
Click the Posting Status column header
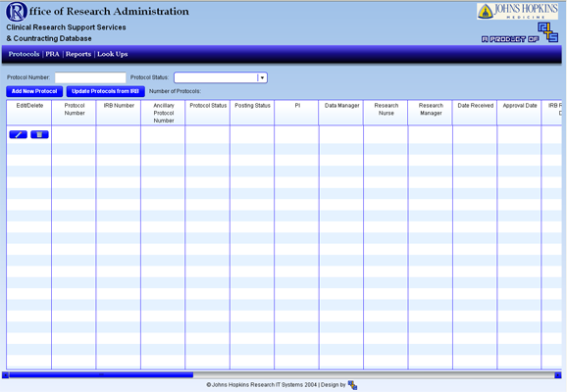252,113
